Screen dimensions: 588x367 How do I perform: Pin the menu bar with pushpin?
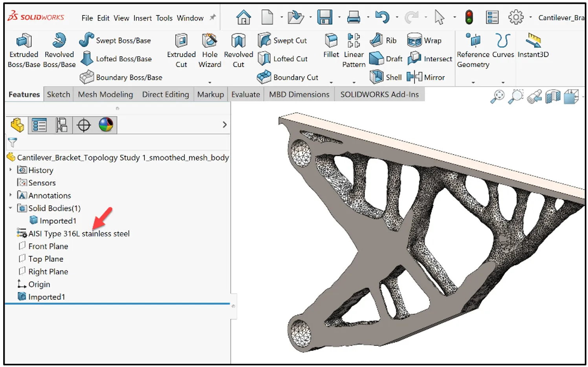[212, 18]
